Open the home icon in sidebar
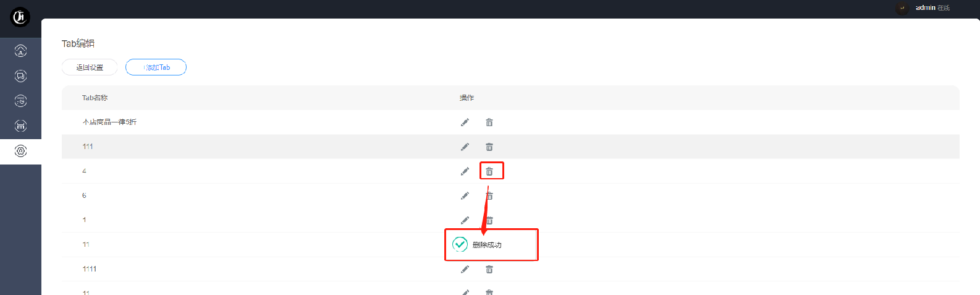 tap(20, 51)
